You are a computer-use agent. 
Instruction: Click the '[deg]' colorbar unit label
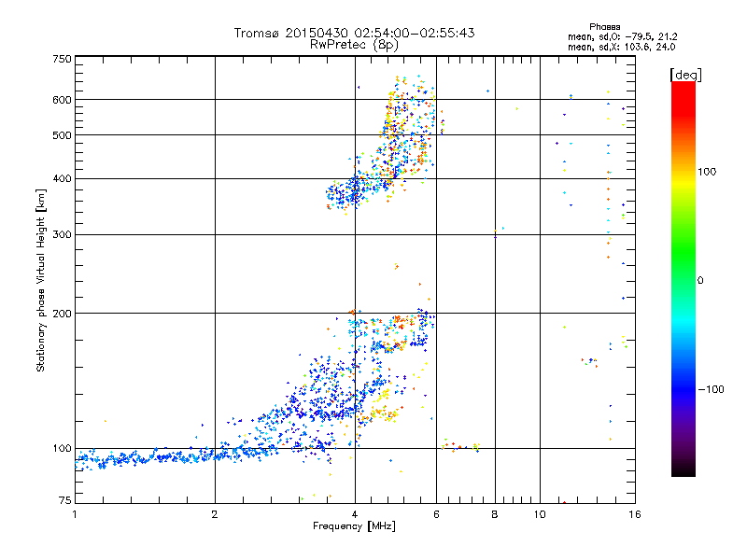[685, 75]
